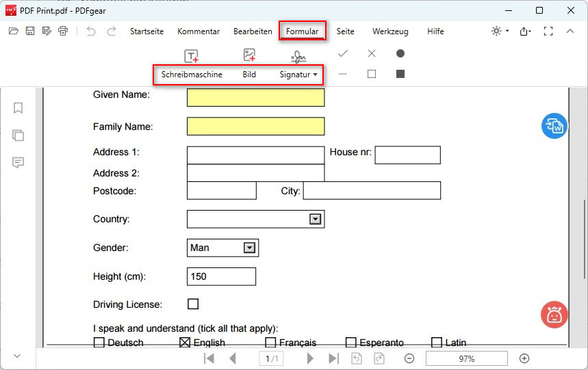Collapse the ribbon with the chevron up

coord(570,31)
